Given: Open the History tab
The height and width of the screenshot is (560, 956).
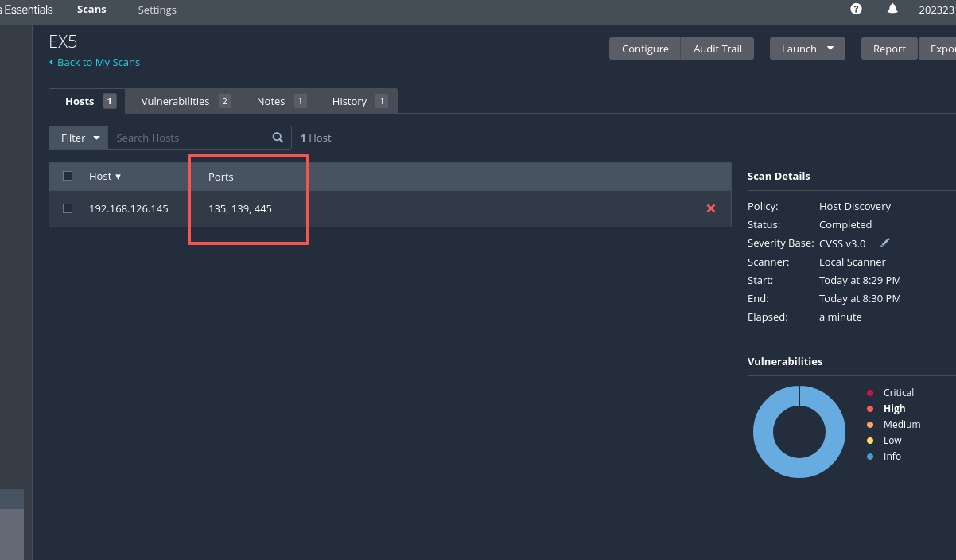Looking at the screenshot, I should click(359, 101).
